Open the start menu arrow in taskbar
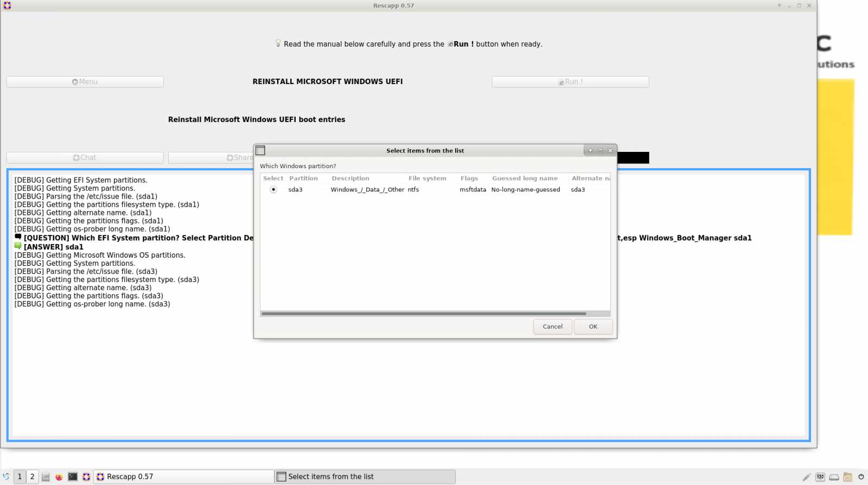Viewport: 868px width, 485px height. point(6,476)
